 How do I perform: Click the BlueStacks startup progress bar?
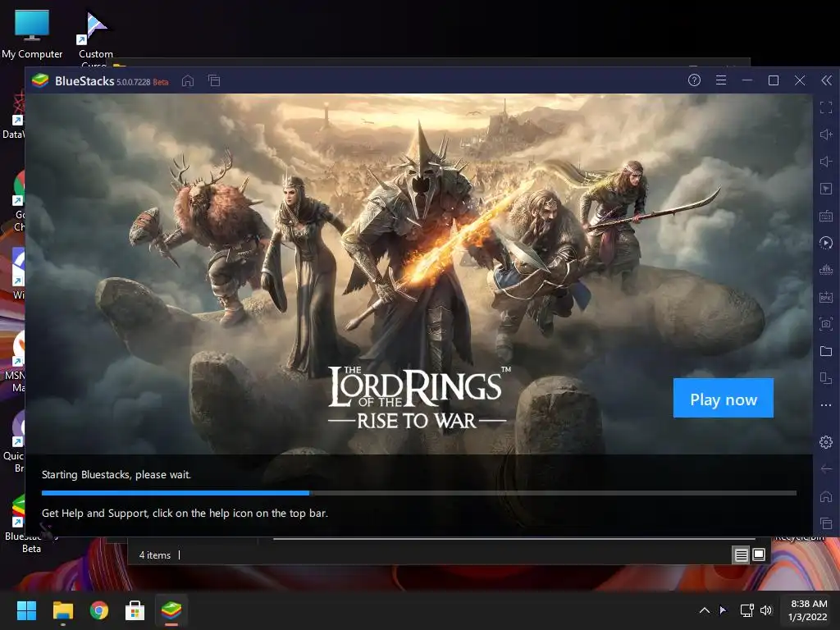(419, 493)
